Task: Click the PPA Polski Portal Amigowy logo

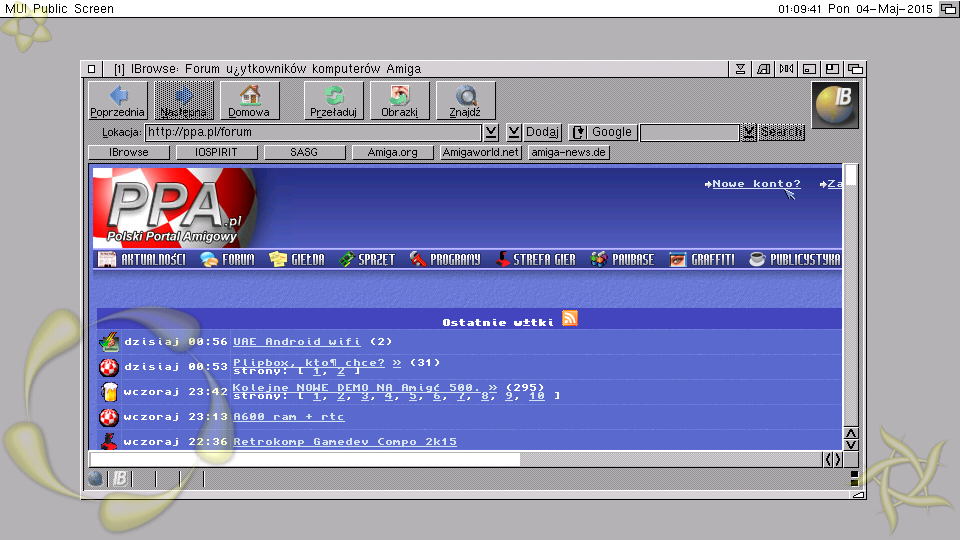Action: click(x=176, y=208)
